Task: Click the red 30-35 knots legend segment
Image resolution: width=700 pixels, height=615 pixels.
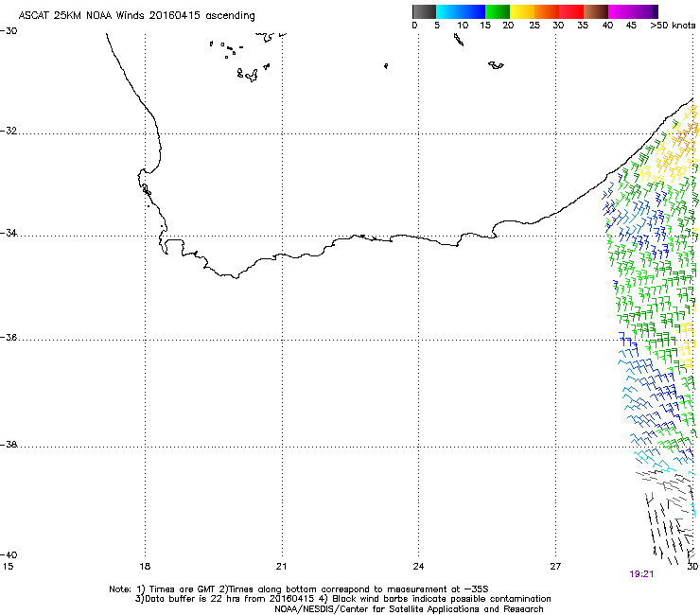Action: pyautogui.click(x=571, y=11)
